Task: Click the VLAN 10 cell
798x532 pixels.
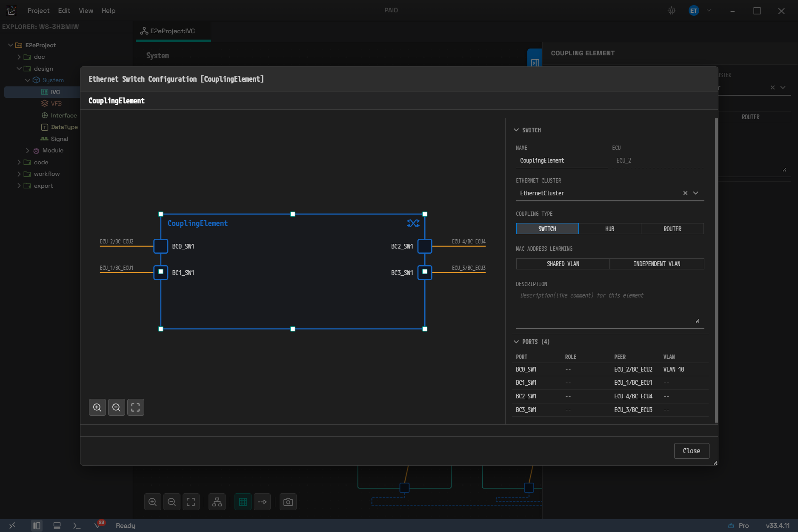Action: click(674, 369)
